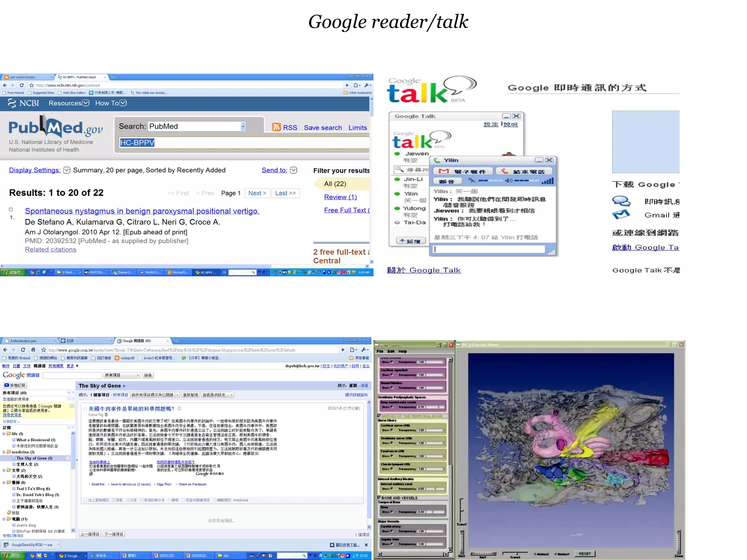Click the bookmark star in PubMed browser

click(x=32, y=85)
